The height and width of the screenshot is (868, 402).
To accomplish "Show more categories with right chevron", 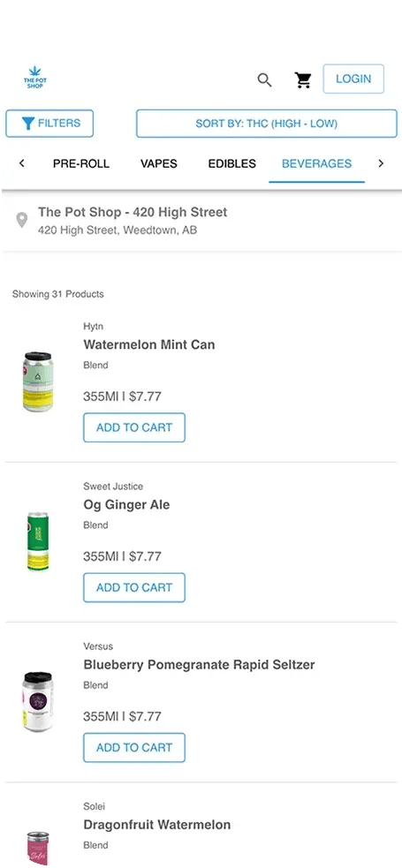I will (x=381, y=163).
